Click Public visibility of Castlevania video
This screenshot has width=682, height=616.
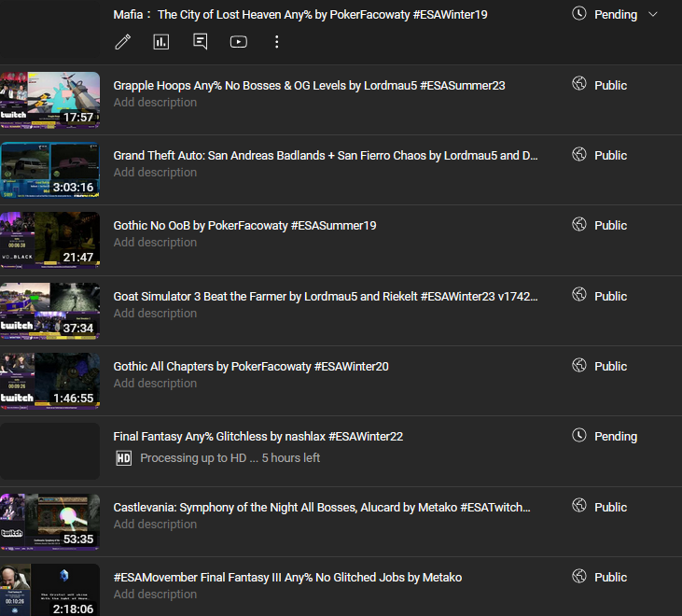click(611, 507)
